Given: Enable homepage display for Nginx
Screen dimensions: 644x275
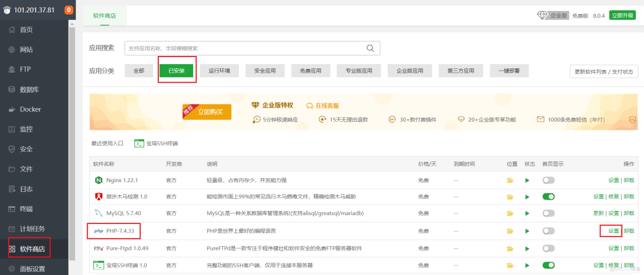Looking at the screenshot, I should pos(548,180).
